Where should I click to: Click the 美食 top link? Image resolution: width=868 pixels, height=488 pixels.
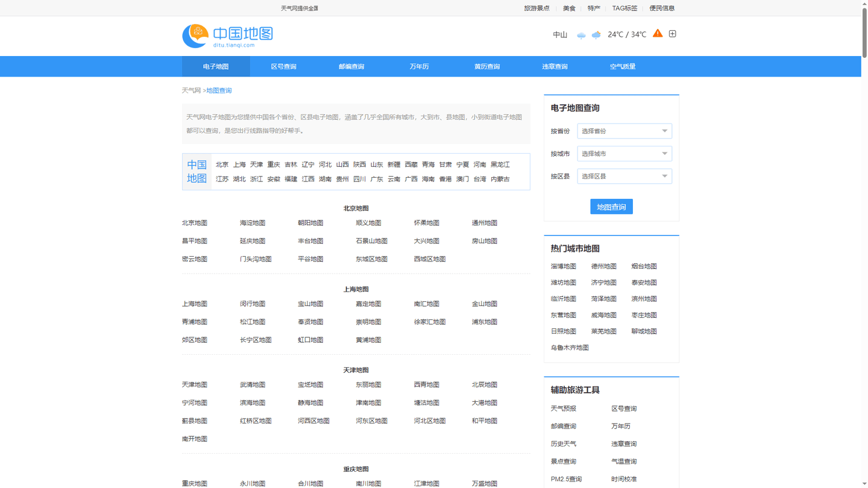point(569,8)
